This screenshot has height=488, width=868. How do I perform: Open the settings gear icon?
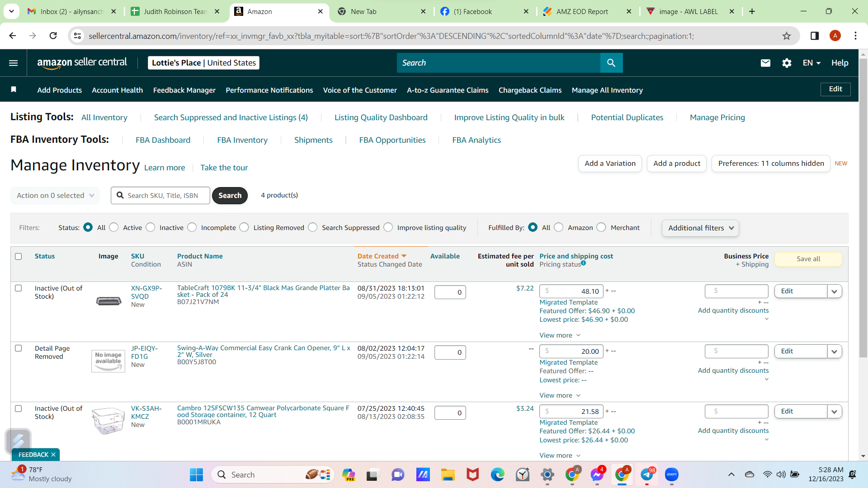pyautogui.click(x=787, y=63)
